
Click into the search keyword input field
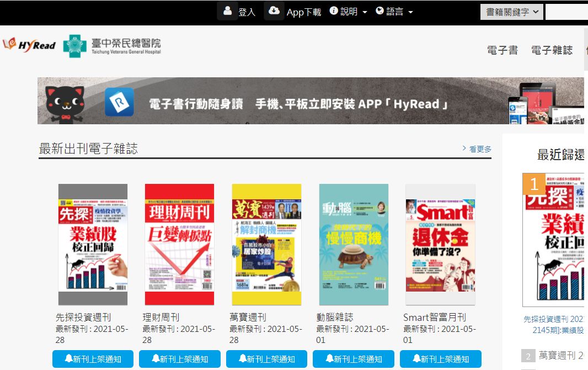pyautogui.click(x=566, y=12)
